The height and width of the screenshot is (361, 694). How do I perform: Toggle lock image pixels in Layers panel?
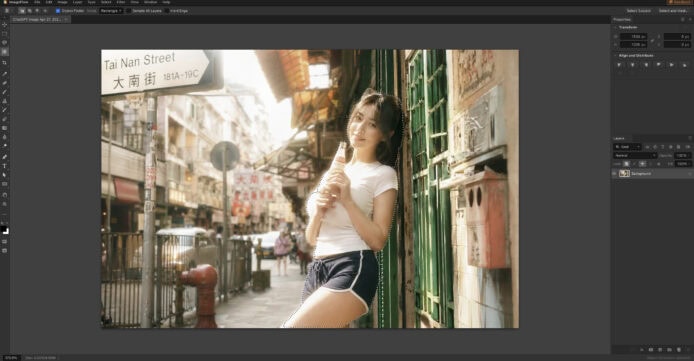[634, 164]
